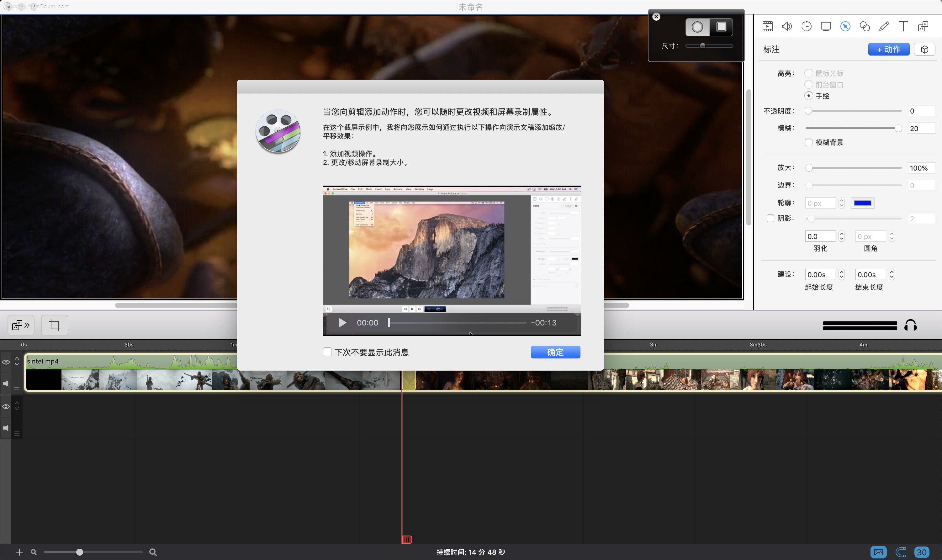Click 确定 to dismiss the dialog
Image resolution: width=942 pixels, height=560 pixels.
click(556, 352)
